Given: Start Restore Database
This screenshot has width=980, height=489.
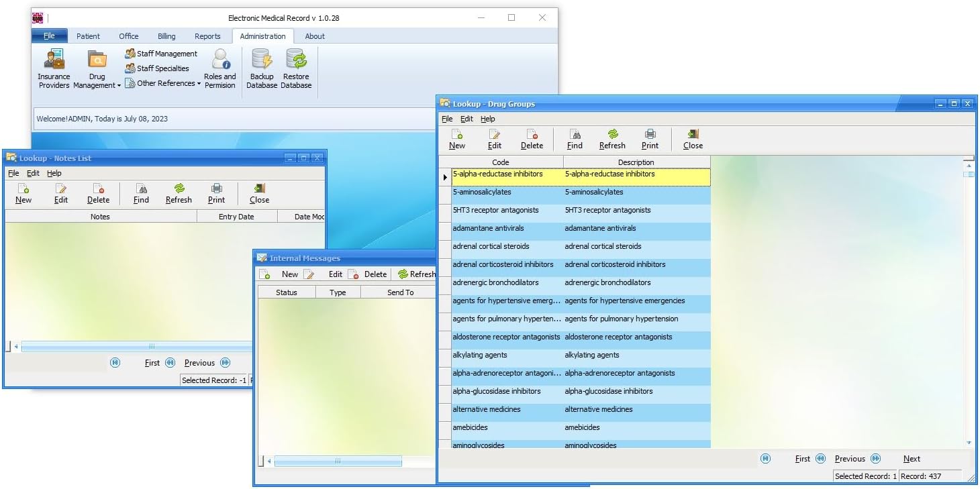Looking at the screenshot, I should (x=296, y=67).
